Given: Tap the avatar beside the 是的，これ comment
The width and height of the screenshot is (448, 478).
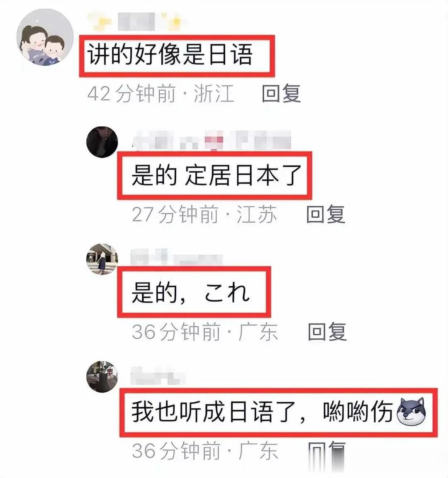Looking at the screenshot, I should tap(102, 259).
